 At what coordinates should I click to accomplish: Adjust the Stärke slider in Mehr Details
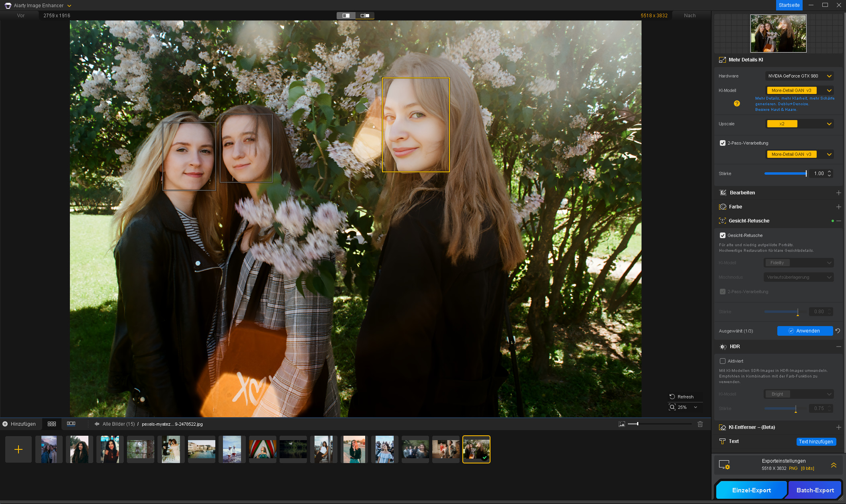tap(785, 173)
